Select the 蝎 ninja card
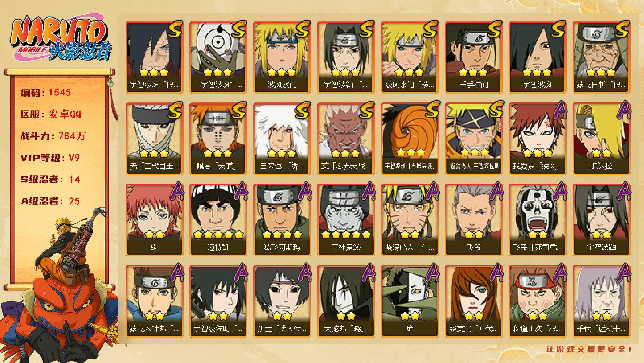 point(154,220)
